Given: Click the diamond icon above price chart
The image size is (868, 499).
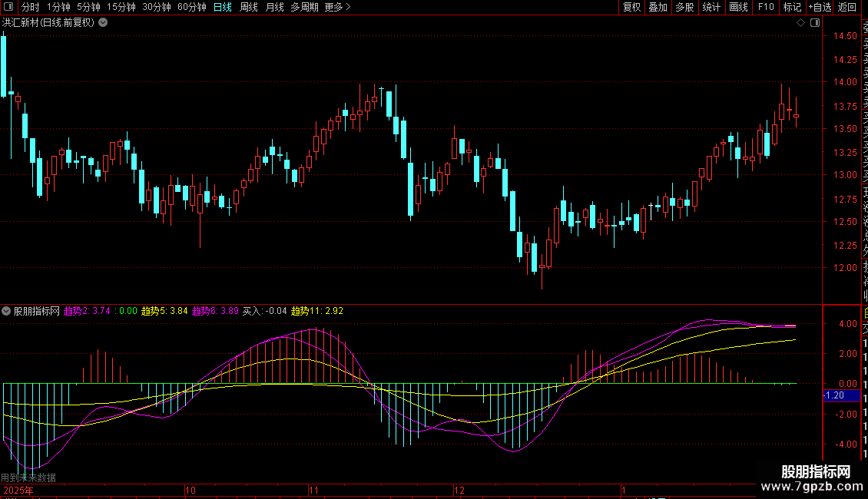Looking at the screenshot, I should coord(800,23).
